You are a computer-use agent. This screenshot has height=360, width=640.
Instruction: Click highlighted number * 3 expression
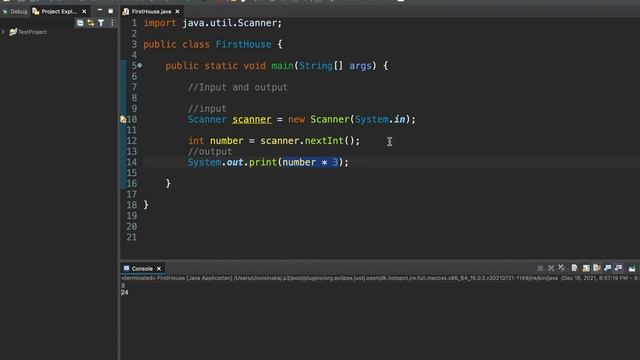click(x=311, y=162)
